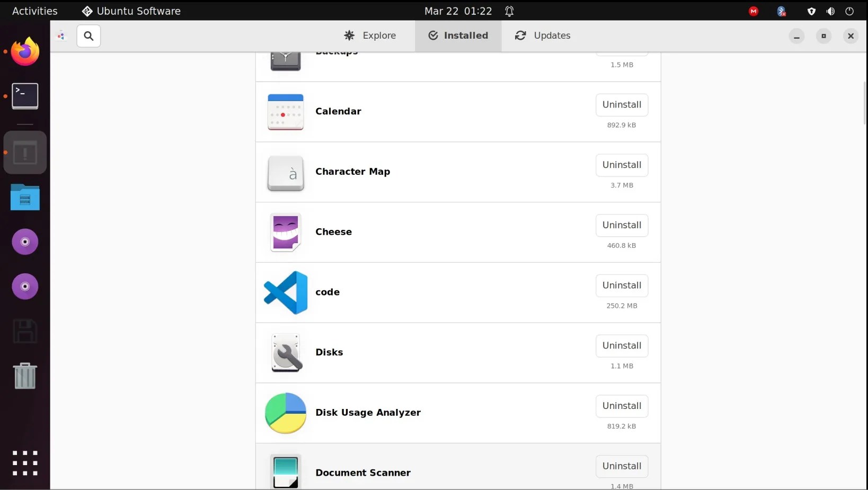Click the Disk Usage Analyzer pie chart icon
Viewport: 868px width, 490px height.
click(x=286, y=413)
